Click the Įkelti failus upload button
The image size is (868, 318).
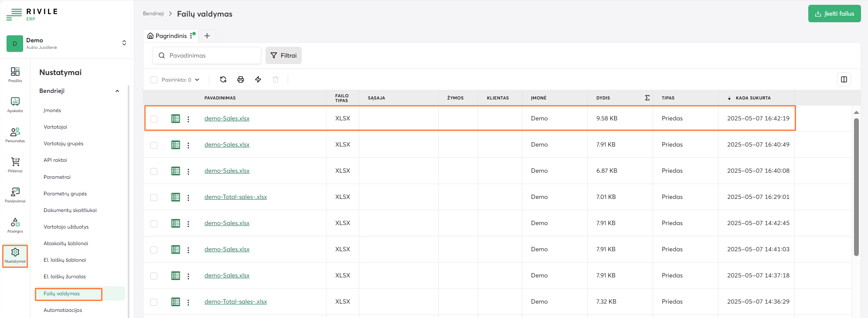tap(834, 14)
